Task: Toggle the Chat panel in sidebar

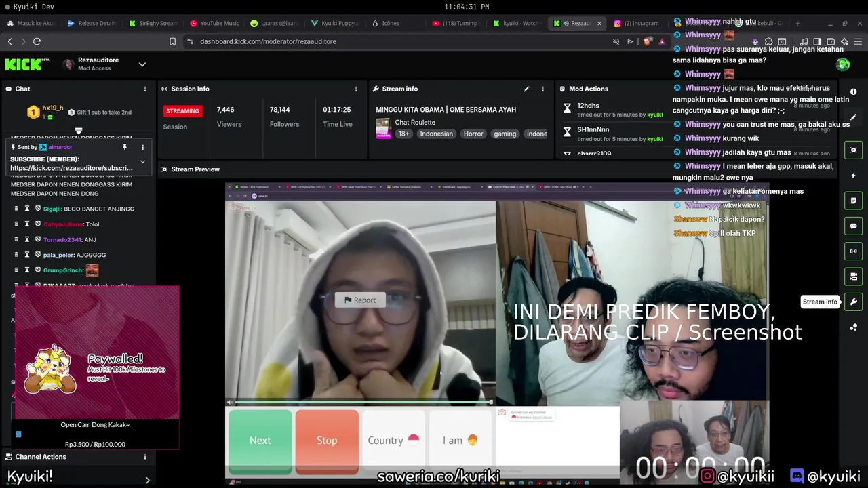Action: 854,226
